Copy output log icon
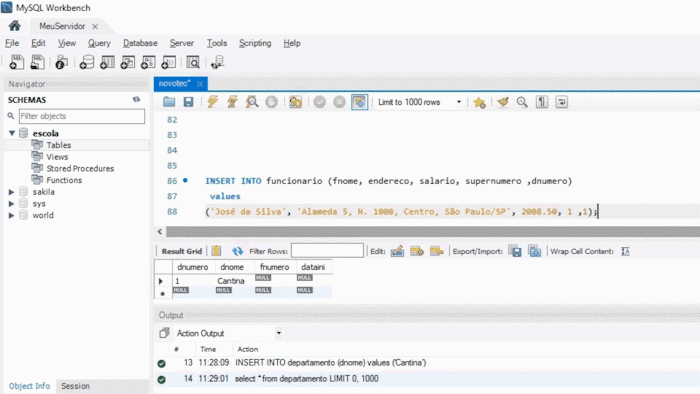This screenshot has height=394, width=700. click(x=164, y=333)
